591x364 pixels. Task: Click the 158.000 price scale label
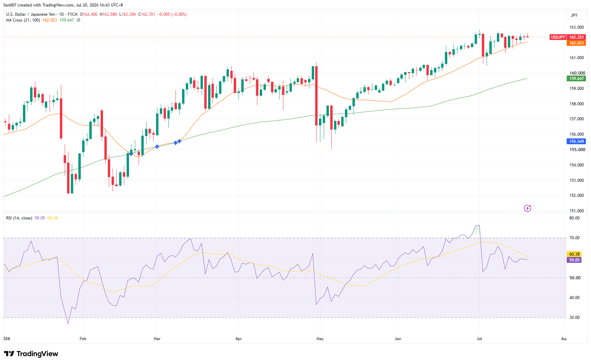pos(577,104)
